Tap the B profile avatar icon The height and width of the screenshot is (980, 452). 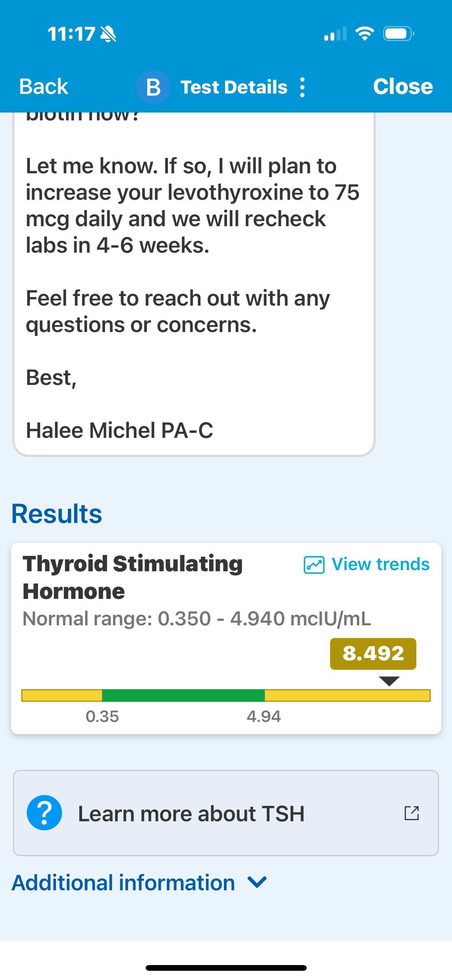click(153, 87)
